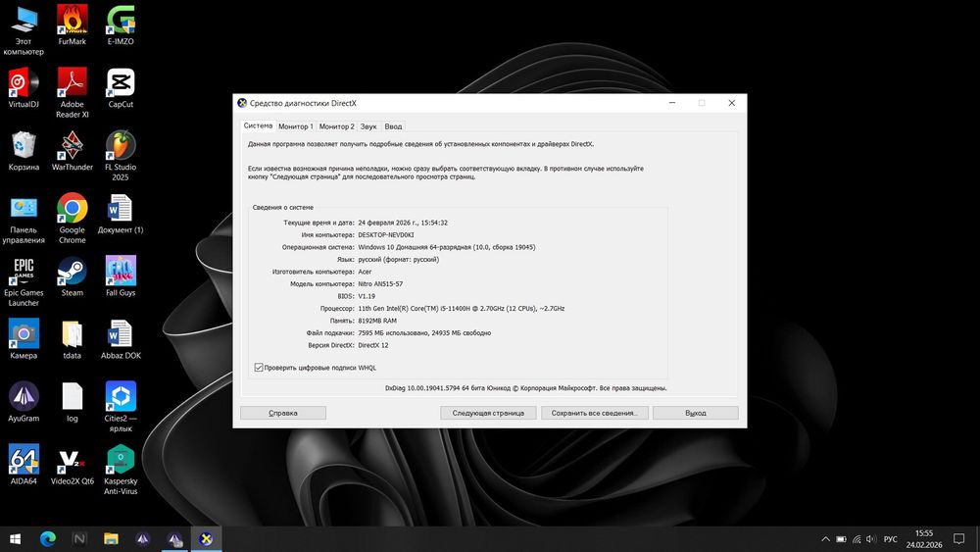
Task: Launch E-IMZO from the desktop
Action: 121,25
